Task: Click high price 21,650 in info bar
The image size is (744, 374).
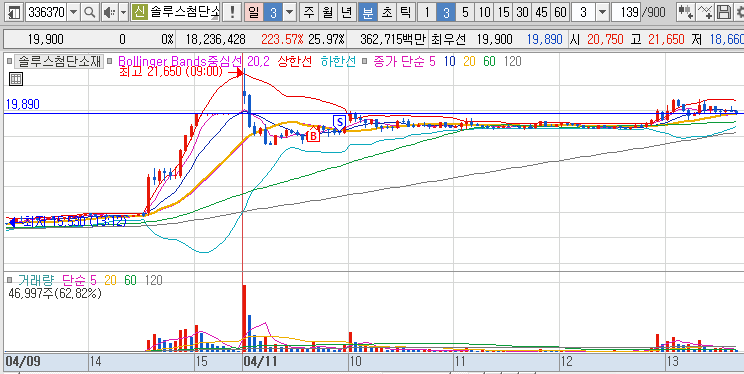Action: 666,40
